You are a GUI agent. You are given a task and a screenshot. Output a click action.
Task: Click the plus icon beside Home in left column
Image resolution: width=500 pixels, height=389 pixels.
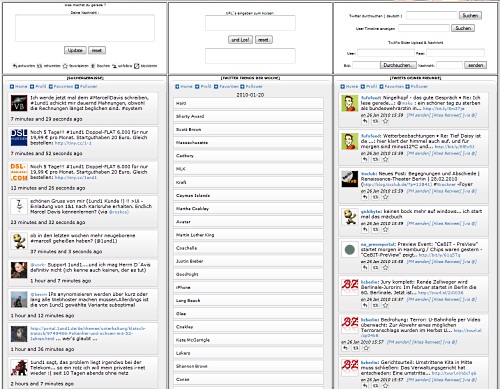(12, 87)
